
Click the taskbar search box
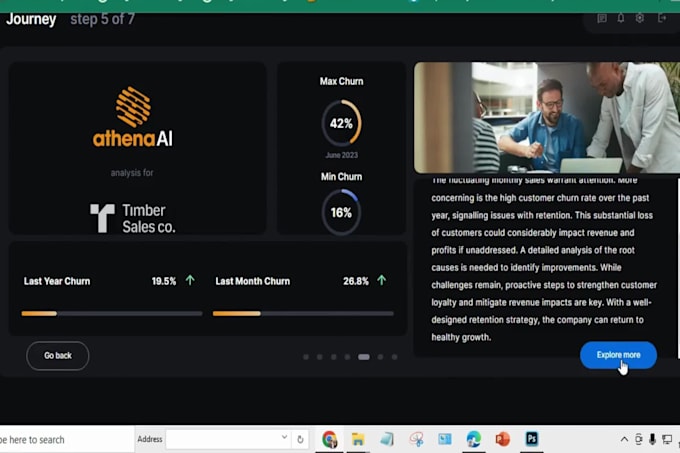(x=67, y=440)
